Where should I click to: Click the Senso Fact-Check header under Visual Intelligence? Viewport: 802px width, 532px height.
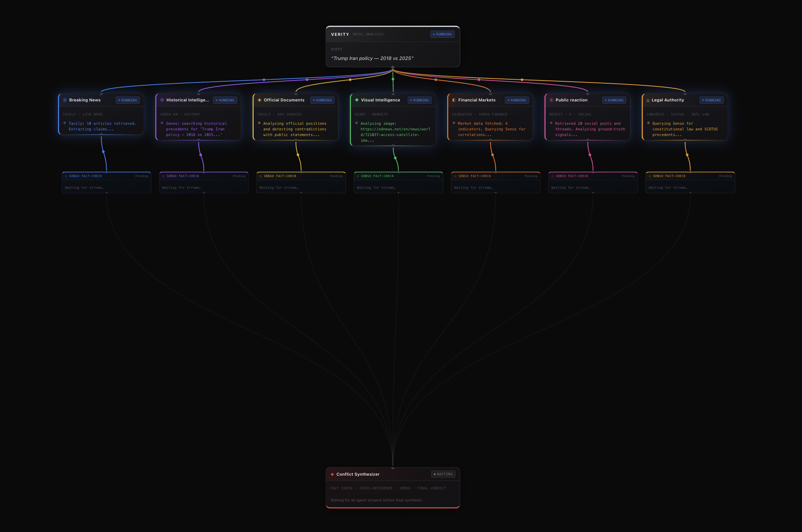(x=377, y=176)
